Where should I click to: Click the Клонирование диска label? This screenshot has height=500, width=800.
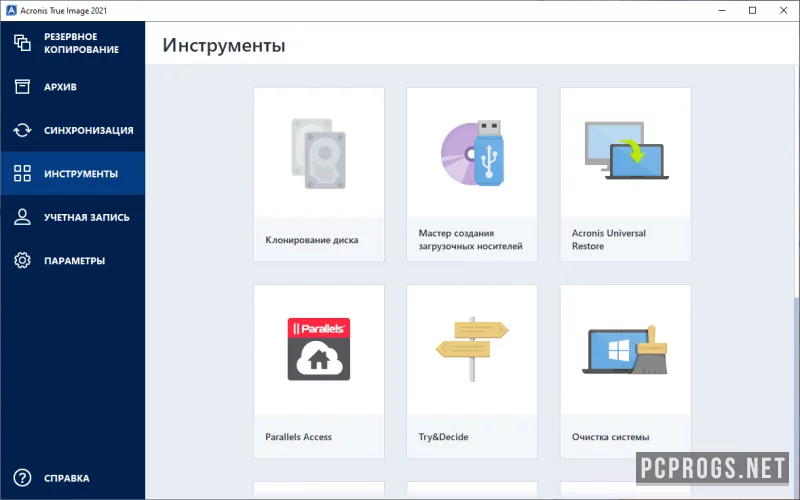coord(312,240)
